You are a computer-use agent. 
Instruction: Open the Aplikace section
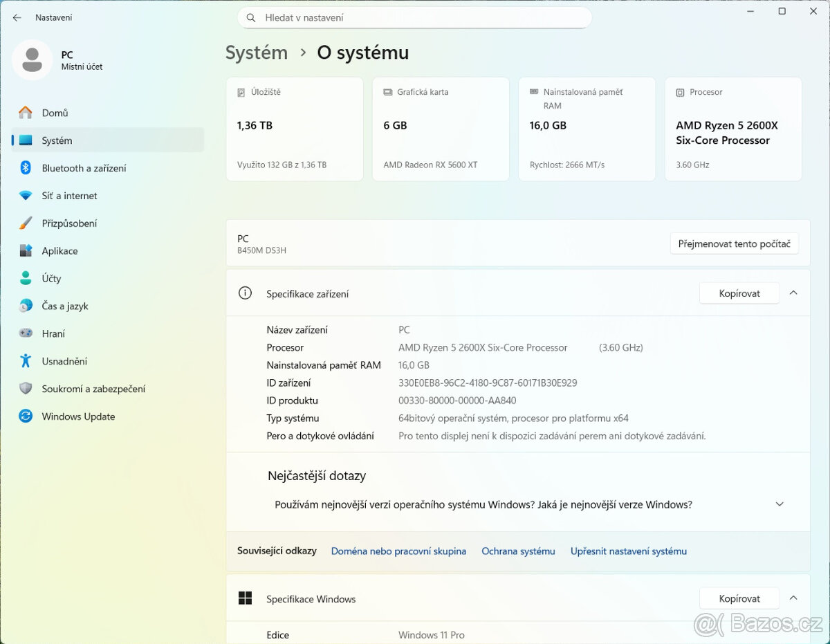[x=59, y=251]
